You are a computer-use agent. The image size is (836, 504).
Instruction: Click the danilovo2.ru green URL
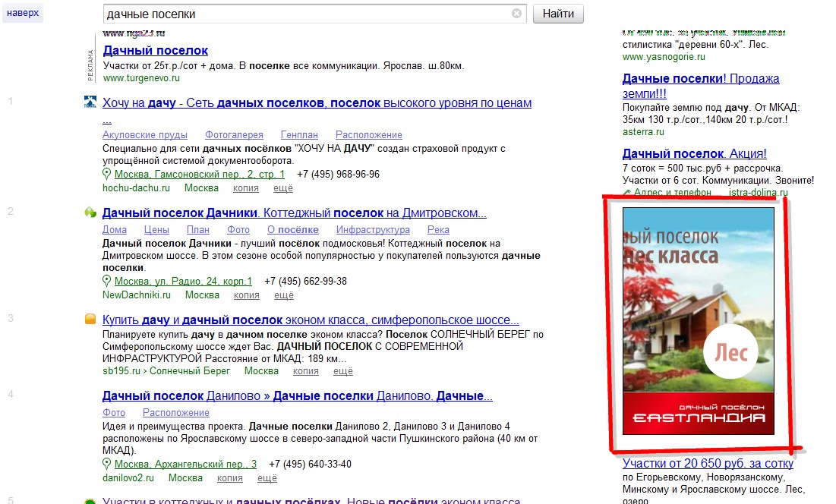(128, 478)
